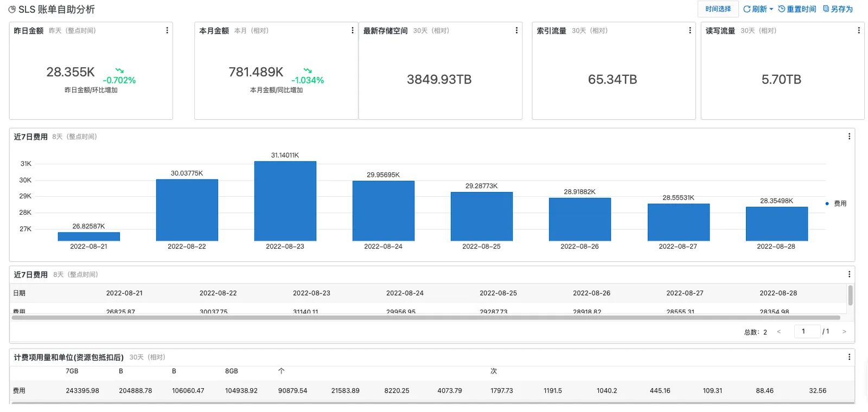Click the 781.489K 本月金额 value
Screen dimensions: 868x412
(x=256, y=72)
